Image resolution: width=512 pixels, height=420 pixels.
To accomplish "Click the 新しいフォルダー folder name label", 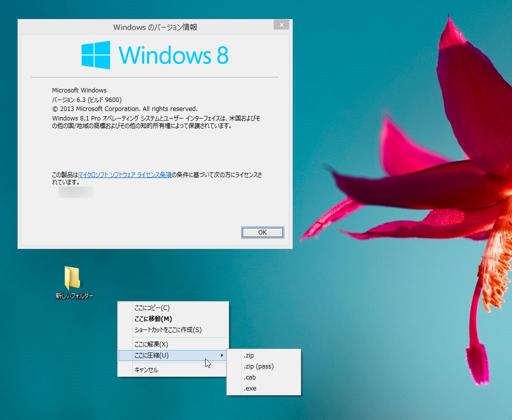I will pos(75,296).
